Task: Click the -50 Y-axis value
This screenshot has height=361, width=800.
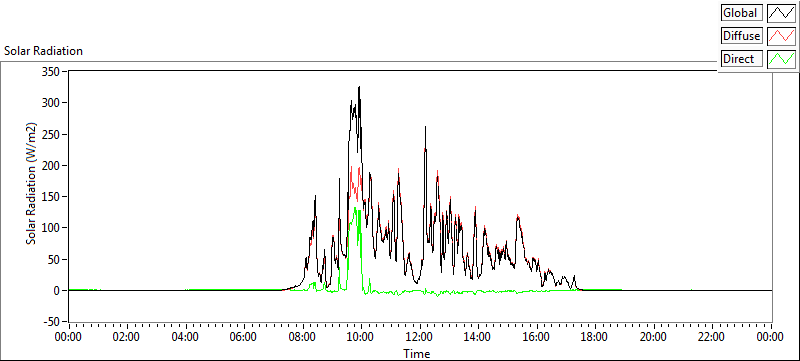Action: [53, 322]
